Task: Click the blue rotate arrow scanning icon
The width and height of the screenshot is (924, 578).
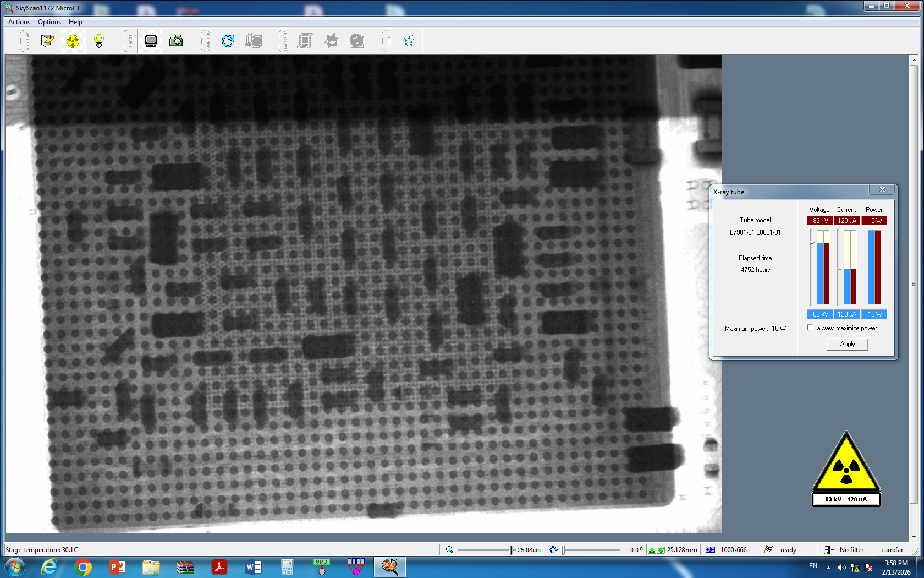Action: click(x=228, y=41)
